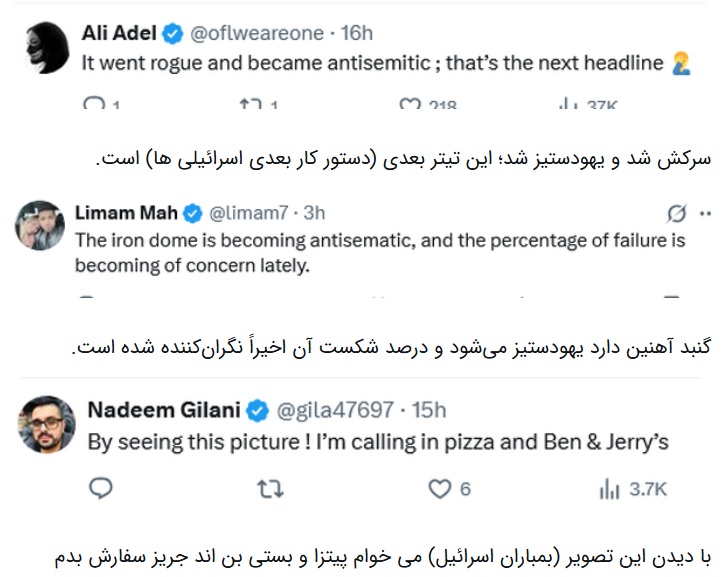Click Ali Adel's "went rogue" tweet text
Image resolution: width=721 pixels, height=577 pixels.
tap(372, 62)
